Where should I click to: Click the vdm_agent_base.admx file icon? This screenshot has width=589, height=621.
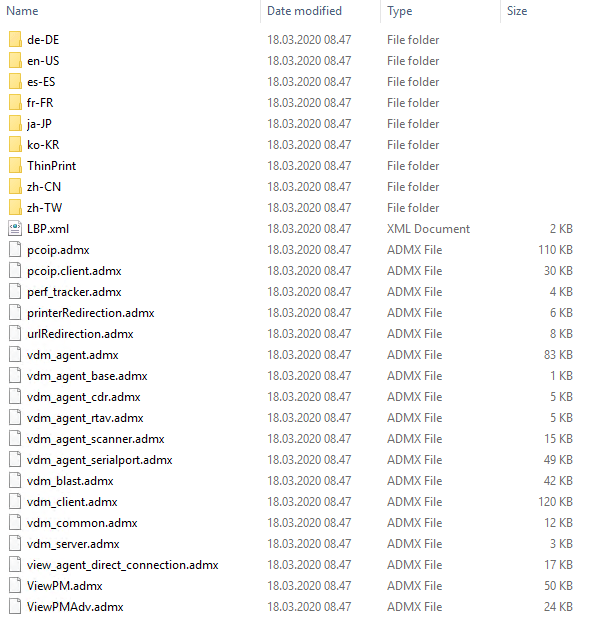click(x=15, y=375)
